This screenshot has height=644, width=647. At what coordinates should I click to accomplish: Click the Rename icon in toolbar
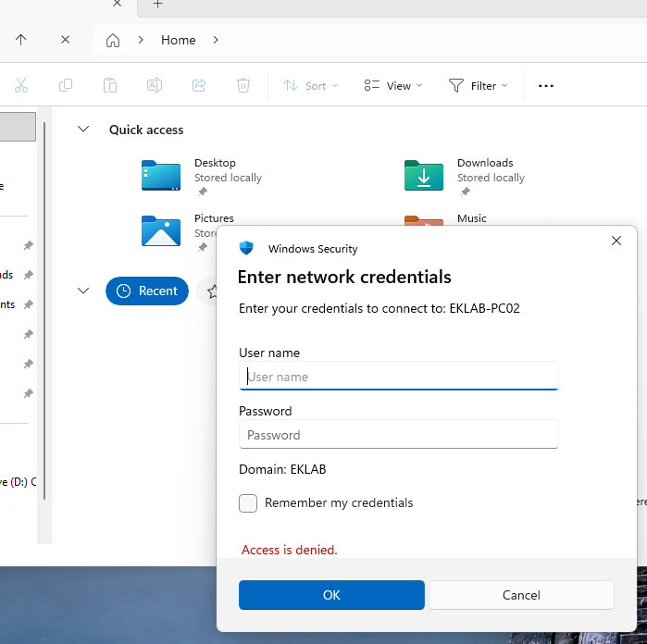(x=155, y=85)
